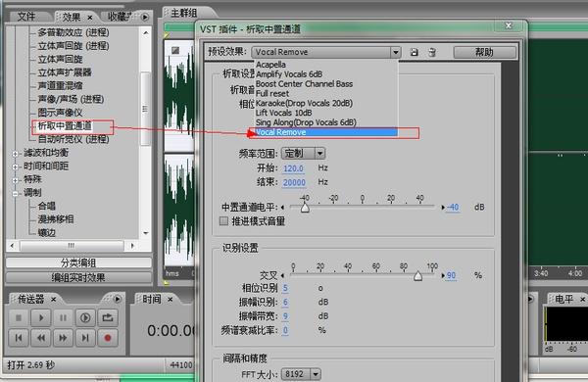This screenshot has height=382, width=588.
Task: Close the 传送器 panel
Action: [53, 299]
